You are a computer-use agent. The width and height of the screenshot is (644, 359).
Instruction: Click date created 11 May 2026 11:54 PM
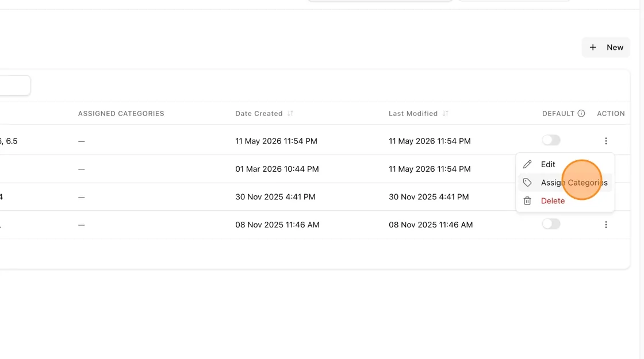276,141
